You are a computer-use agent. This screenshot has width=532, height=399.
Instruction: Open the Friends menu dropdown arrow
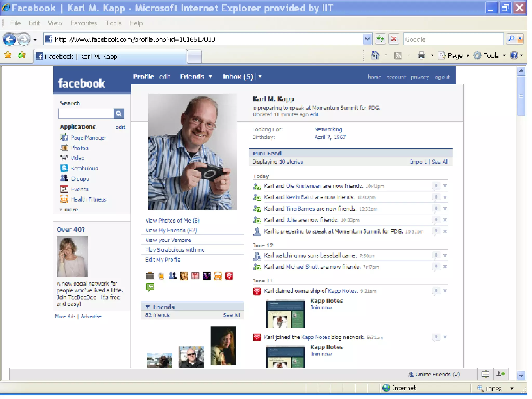coord(210,77)
